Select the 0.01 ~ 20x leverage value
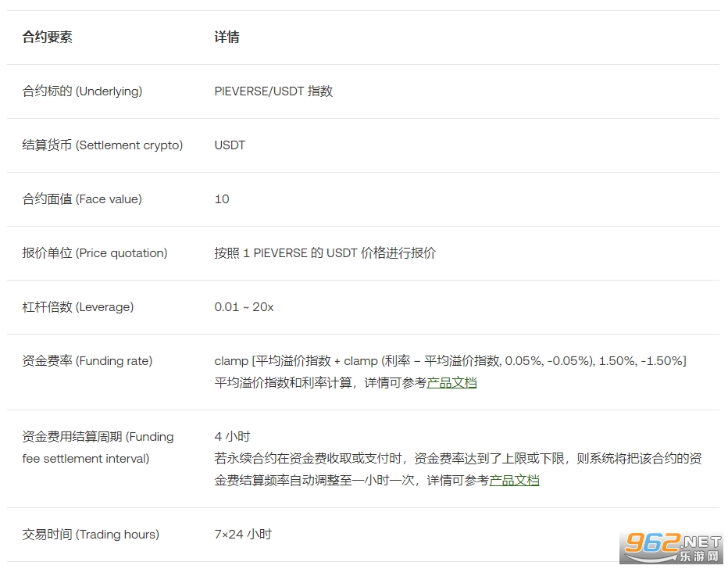The height and width of the screenshot is (569, 728). coord(244,307)
